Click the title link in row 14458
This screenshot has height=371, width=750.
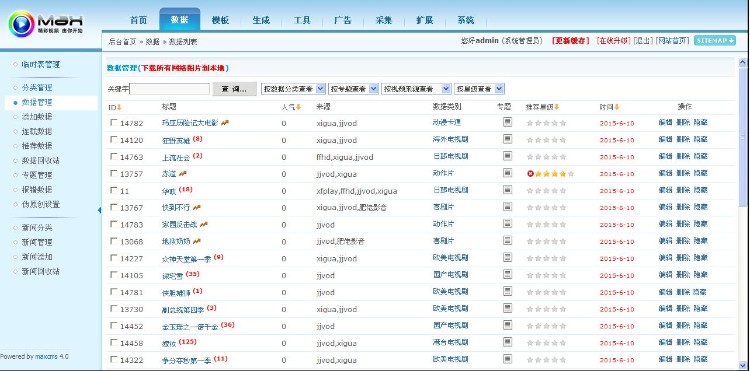tap(169, 343)
